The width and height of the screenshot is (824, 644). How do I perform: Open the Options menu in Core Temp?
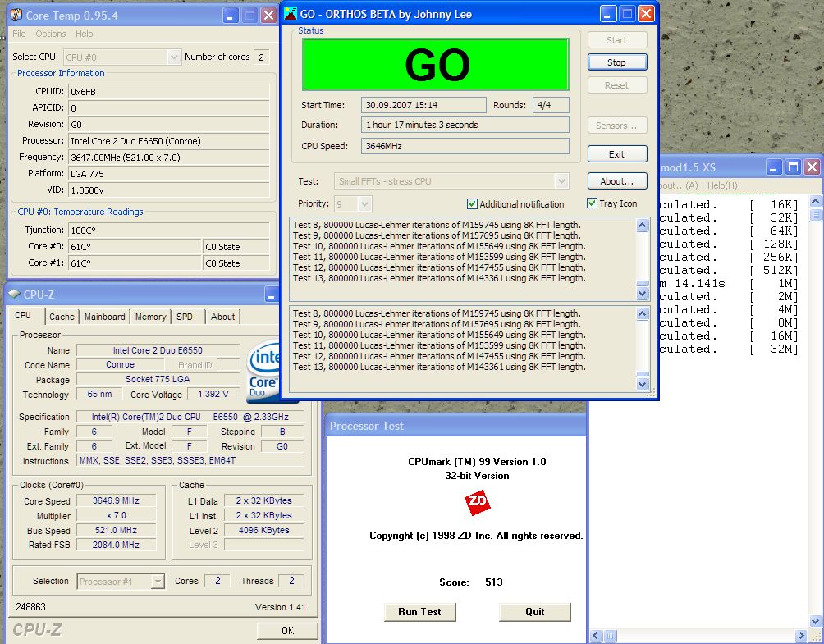[x=50, y=34]
